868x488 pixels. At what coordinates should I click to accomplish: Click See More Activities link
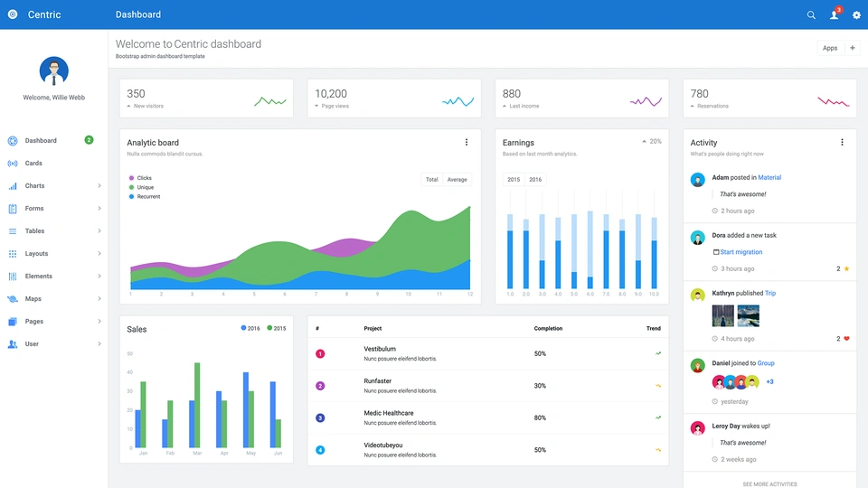pyautogui.click(x=769, y=484)
